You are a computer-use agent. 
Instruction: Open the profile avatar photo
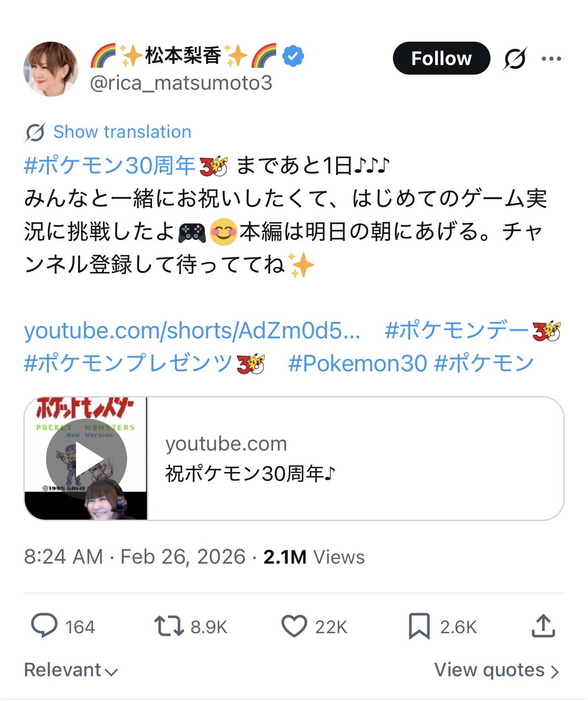click(51, 69)
